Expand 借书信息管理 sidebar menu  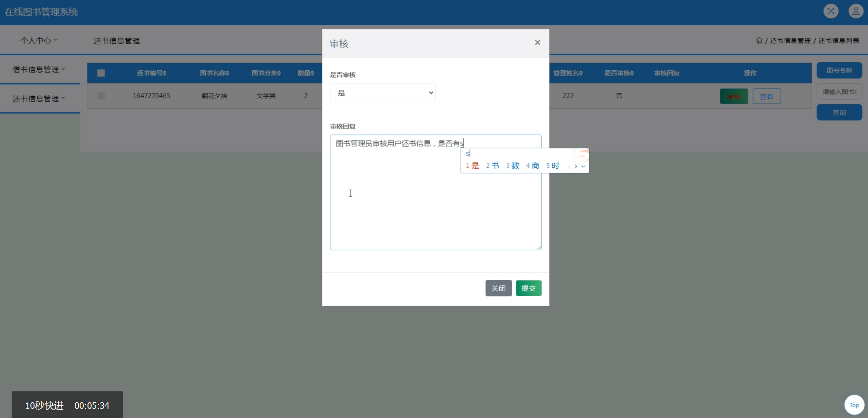[x=39, y=70]
